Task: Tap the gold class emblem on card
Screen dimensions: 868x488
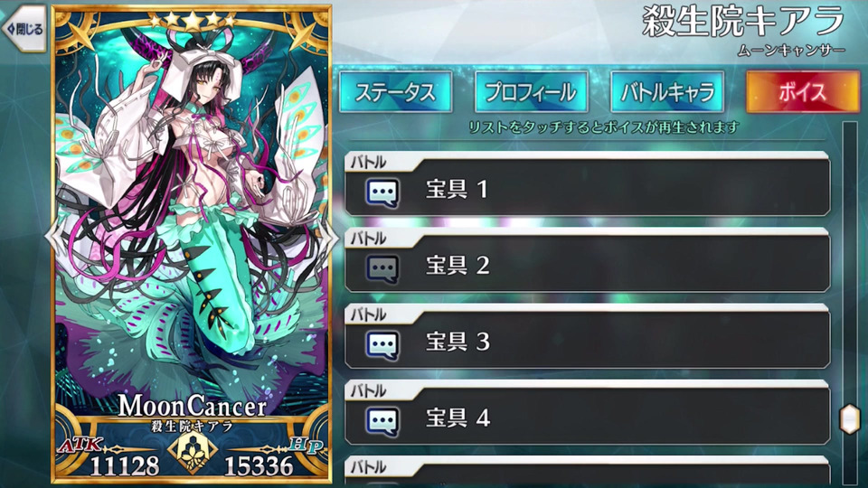Action: click(x=192, y=451)
